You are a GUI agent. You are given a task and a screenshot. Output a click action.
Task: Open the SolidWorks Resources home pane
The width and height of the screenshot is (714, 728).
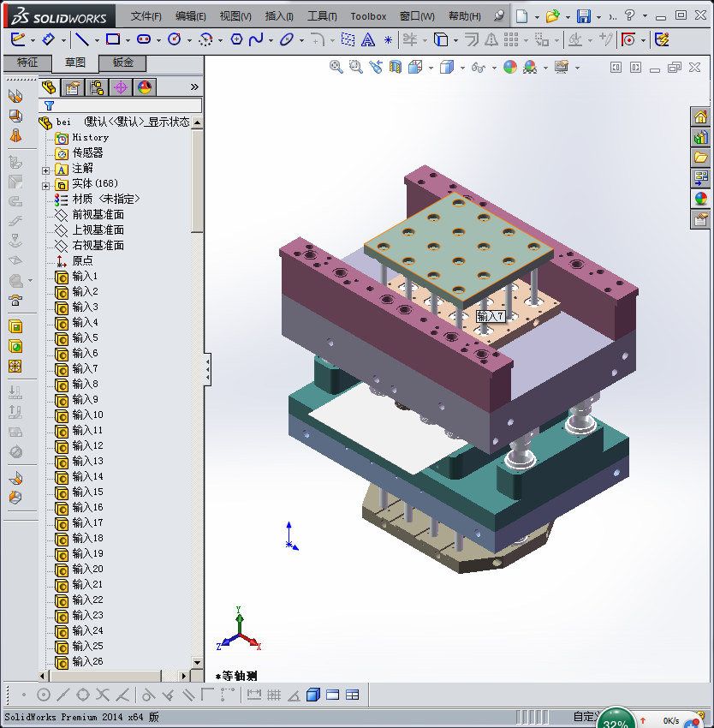(700, 116)
